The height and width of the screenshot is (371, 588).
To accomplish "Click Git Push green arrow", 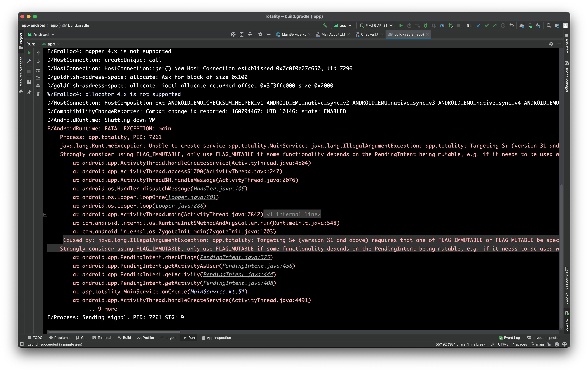I will pyautogui.click(x=495, y=25).
